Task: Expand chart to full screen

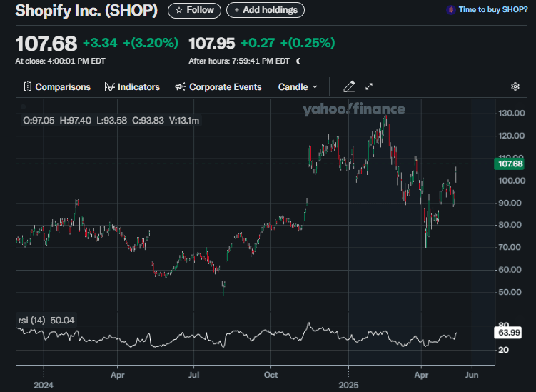Action: [x=369, y=87]
